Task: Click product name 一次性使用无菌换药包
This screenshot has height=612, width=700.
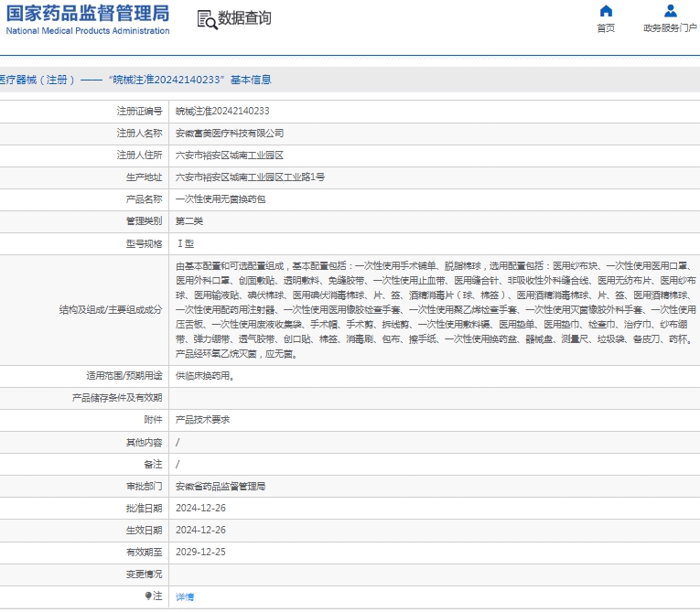Action: click(x=221, y=199)
